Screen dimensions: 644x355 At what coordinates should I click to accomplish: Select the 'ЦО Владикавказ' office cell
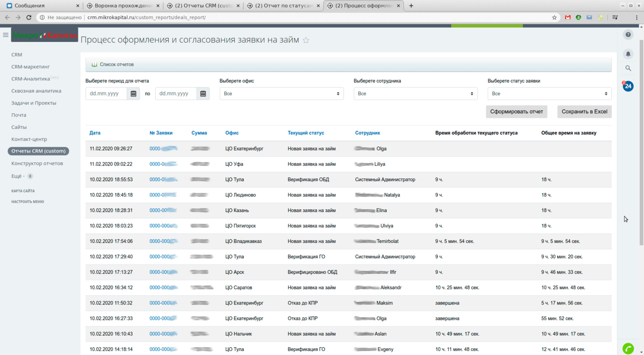[244, 241]
